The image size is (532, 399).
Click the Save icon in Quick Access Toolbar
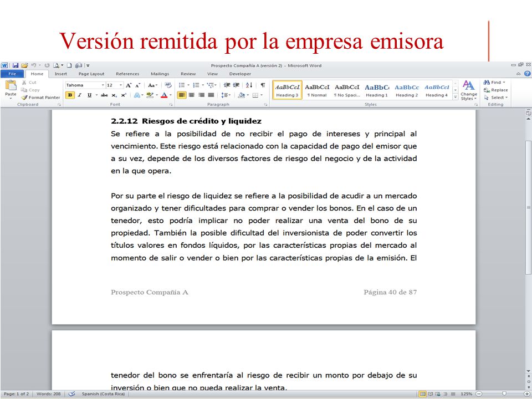(x=16, y=65)
